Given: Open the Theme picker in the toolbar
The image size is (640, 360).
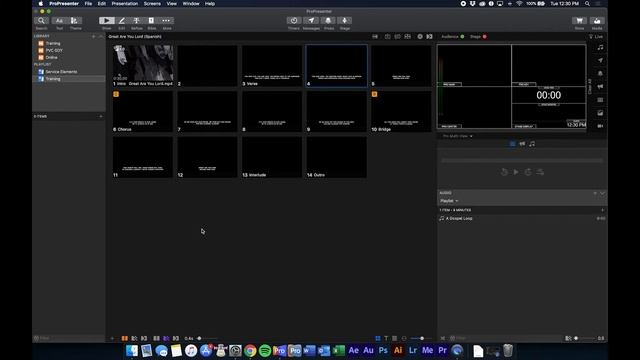Looking at the screenshot, I should 74,20.
